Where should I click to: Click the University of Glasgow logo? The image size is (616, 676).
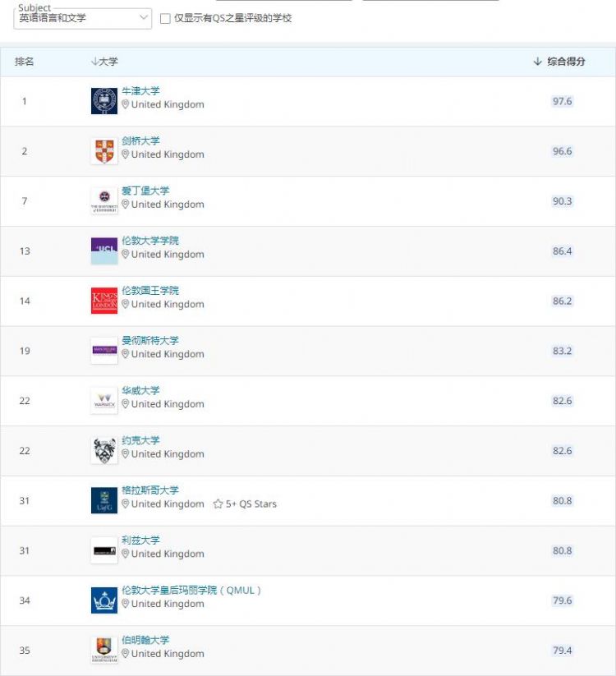[104, 500]
